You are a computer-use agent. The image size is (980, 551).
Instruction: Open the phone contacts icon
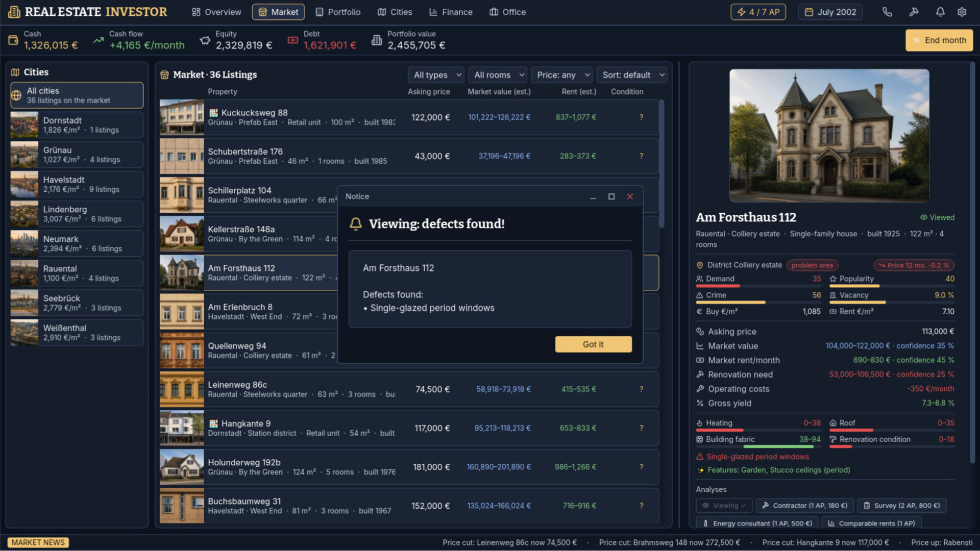tap(887, 12)
